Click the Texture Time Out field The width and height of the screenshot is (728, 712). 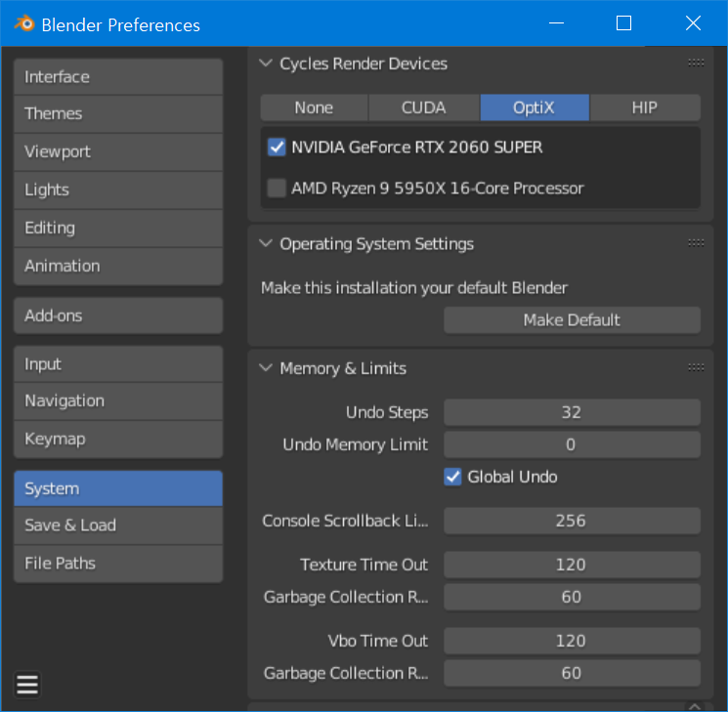(x=572, y=565)
